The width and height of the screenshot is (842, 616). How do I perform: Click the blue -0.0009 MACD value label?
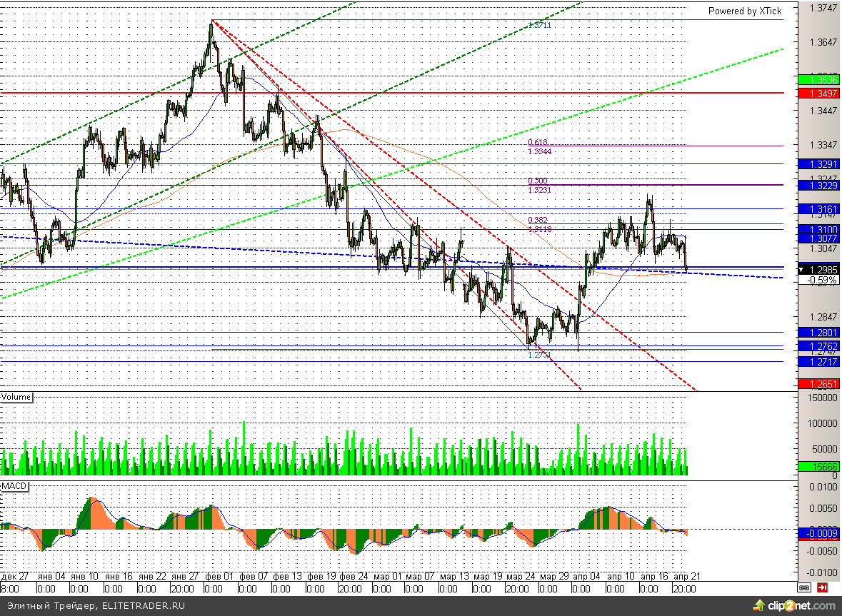click(x=819, y=533)
